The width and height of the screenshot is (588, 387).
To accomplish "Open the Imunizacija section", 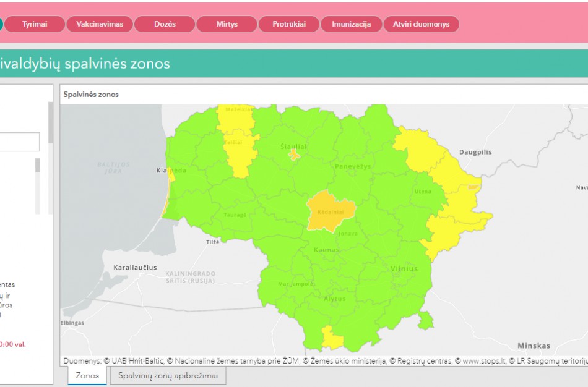I will click(351, 24).
